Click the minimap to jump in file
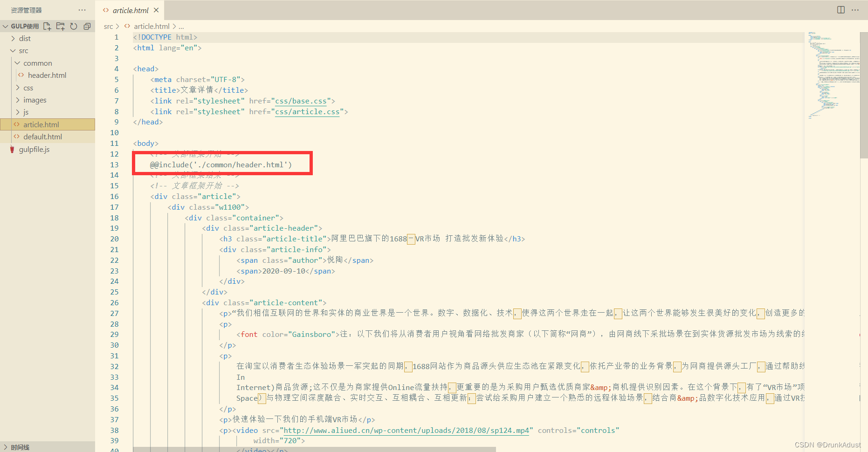The height and width of the screenshot is (452, 868). tap(834, 75)
